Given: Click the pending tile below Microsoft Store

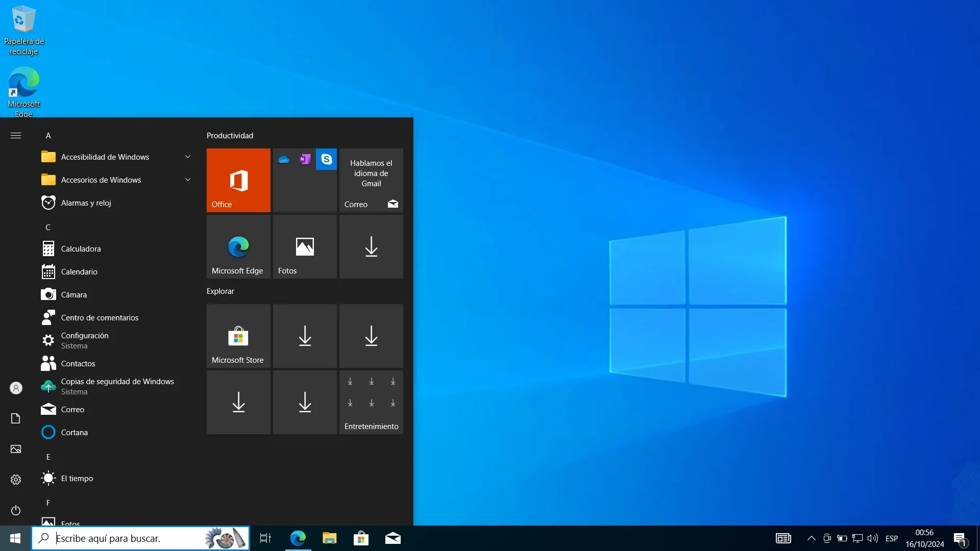Looking at the screenshot, I should pyautogui.click(x=238, y=402).
